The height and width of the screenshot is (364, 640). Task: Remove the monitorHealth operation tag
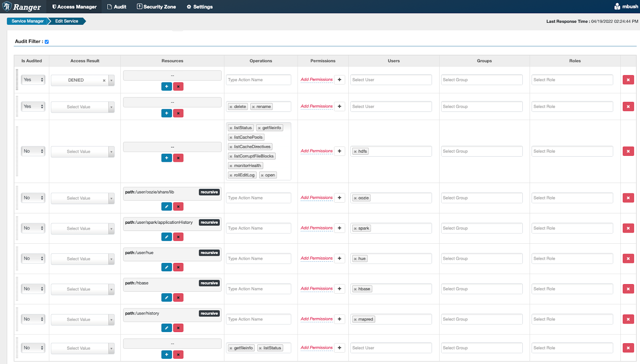coord(231,165)
